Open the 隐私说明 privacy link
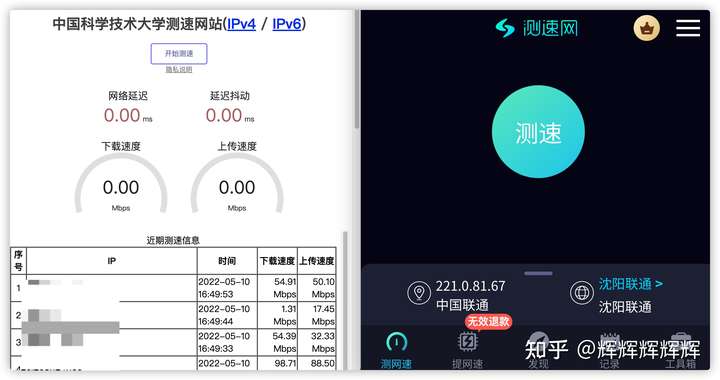The image size is (720, 380). [179, 69]
